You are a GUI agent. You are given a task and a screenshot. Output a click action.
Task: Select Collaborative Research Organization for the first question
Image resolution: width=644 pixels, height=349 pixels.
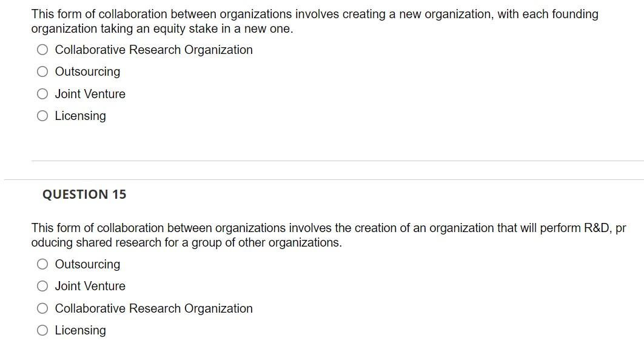coord(42,49)
